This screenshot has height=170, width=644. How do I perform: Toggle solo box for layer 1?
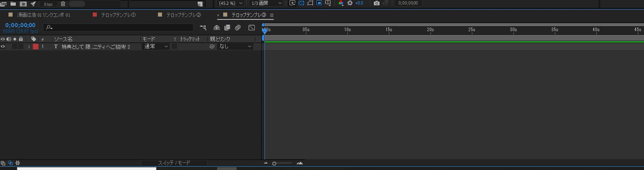(x=15, y=47)
